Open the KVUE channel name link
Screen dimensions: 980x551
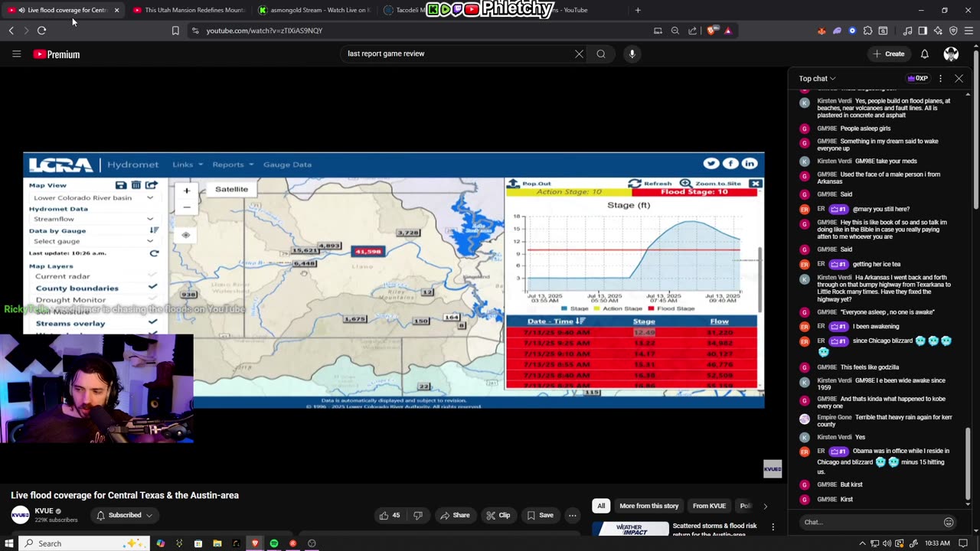pyautogui.click(x=44, y=510)
